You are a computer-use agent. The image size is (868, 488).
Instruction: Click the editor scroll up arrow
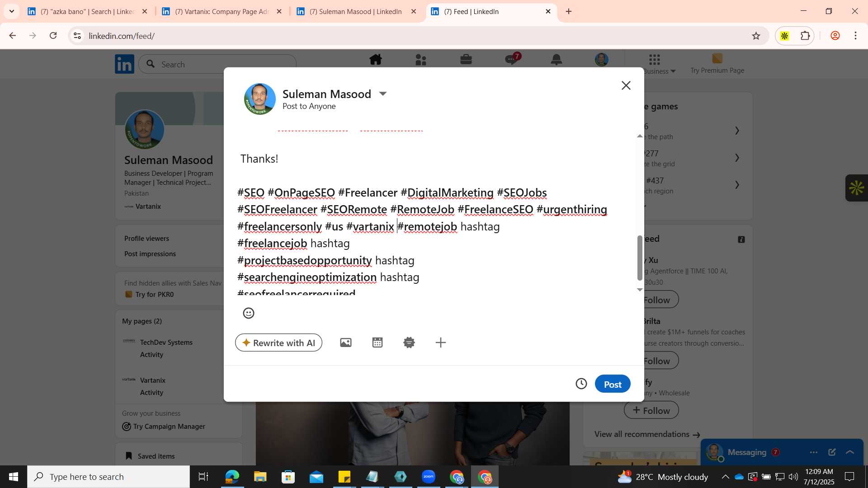pyautogui.click(x=640, y=136)
